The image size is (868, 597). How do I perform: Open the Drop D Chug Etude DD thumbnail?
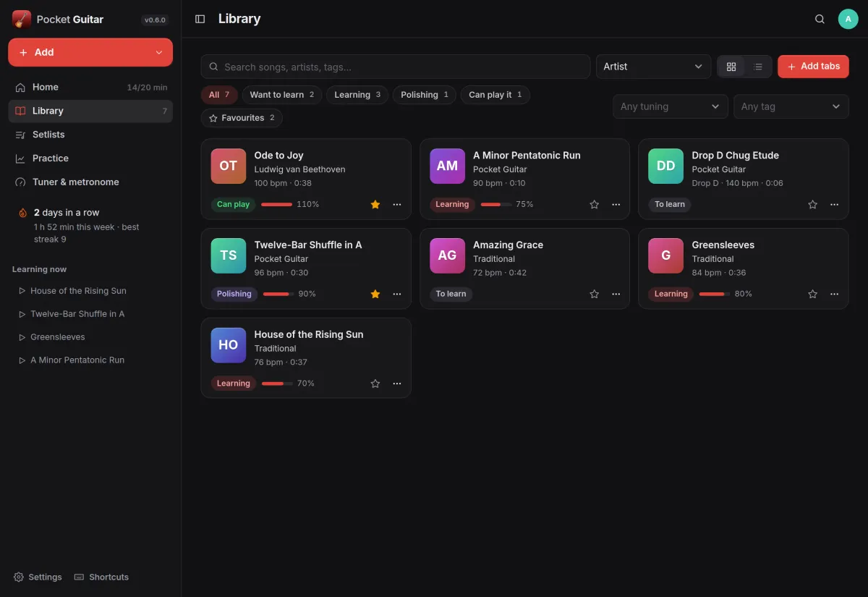[665, 166]
